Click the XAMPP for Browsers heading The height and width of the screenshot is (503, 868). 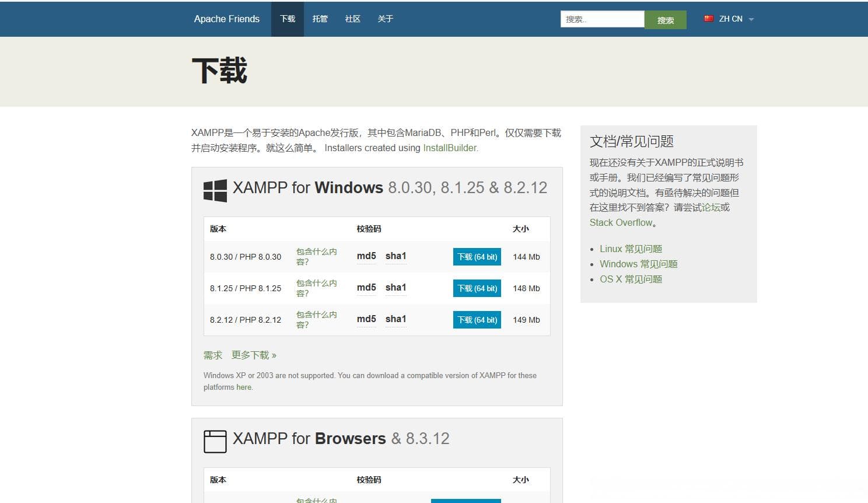coord(341,439)
